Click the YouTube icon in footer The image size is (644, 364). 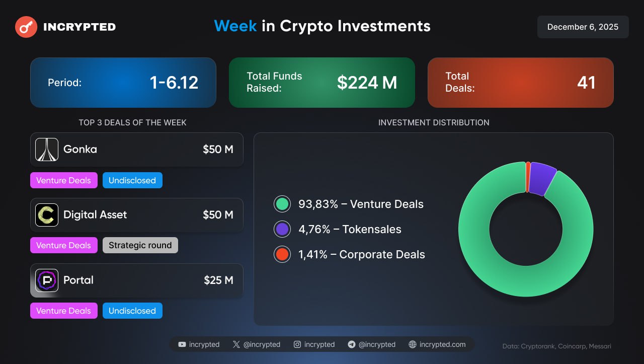pos(182,345)
